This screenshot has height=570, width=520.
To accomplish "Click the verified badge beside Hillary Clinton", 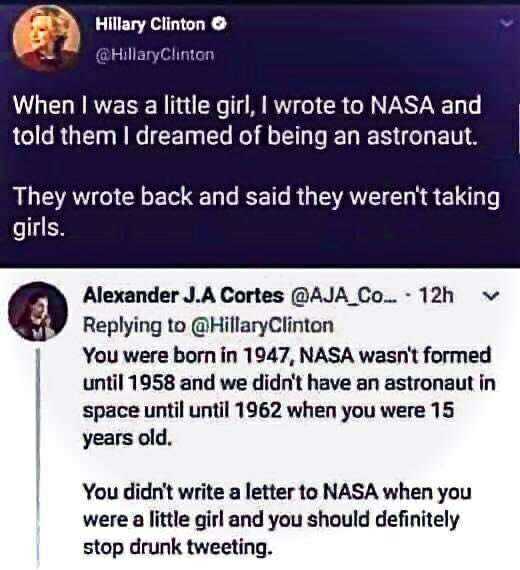I will tap(220, 24).
